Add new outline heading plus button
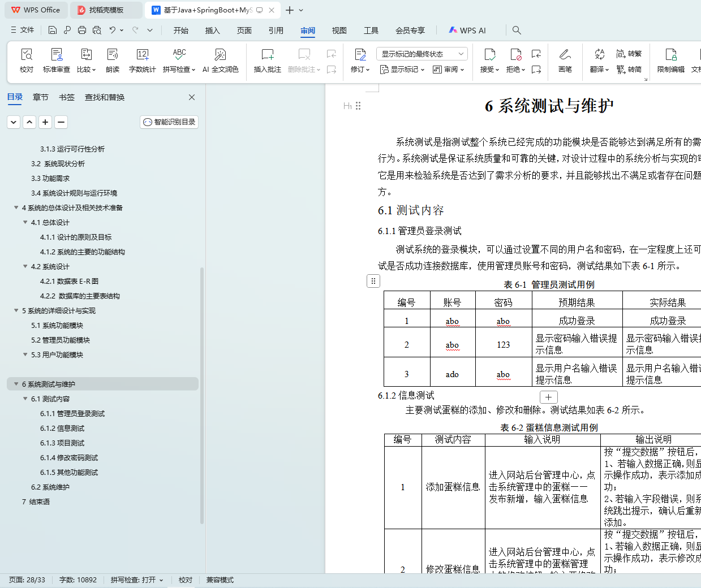Viewport: 701px width, 588px height. pos(45,122)
